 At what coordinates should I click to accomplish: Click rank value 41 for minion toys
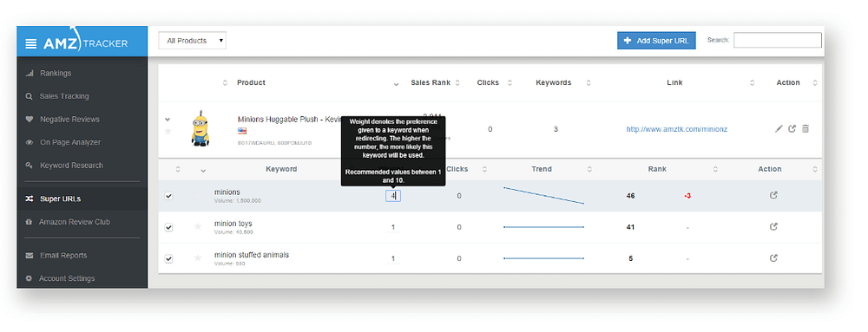(x=630, y=227)
